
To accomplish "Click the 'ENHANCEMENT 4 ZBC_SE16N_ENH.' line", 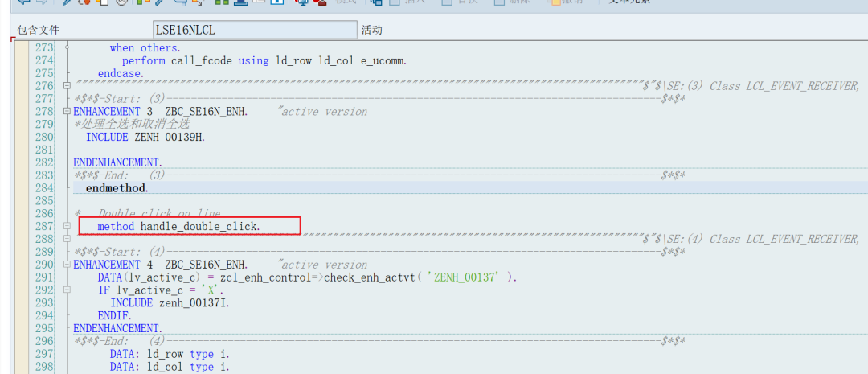I will [x=161, y=265].
